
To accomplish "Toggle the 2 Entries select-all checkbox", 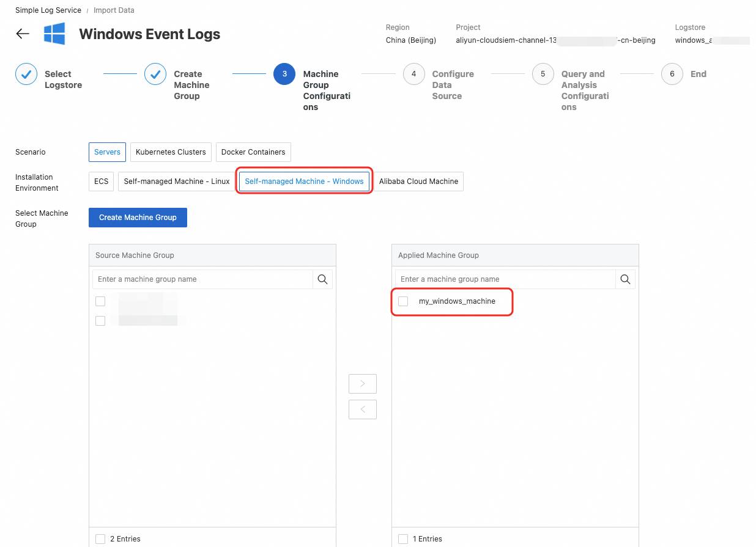I will click(x=100, y=539).
